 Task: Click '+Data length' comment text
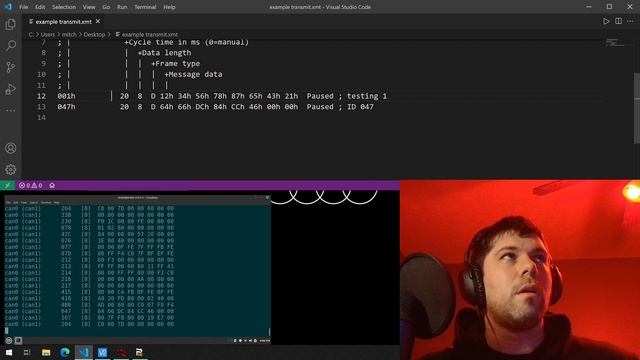click(164, 53)
